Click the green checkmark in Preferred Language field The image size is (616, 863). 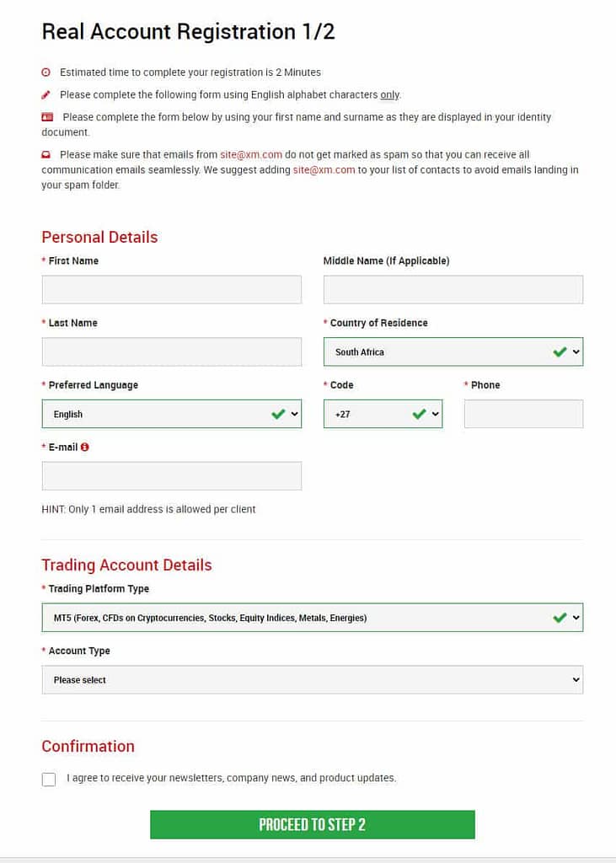pyautogui.click(x=279, y=414)
